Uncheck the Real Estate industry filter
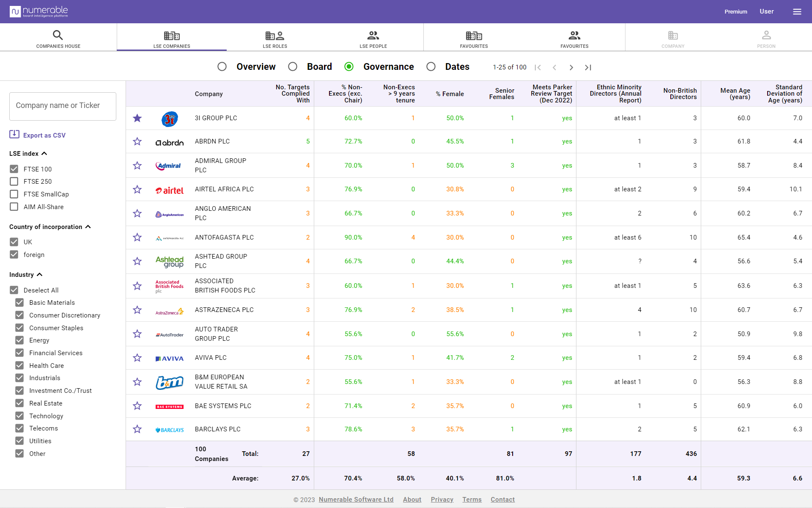This screenshot has width=812, height=508. point(19,403)
